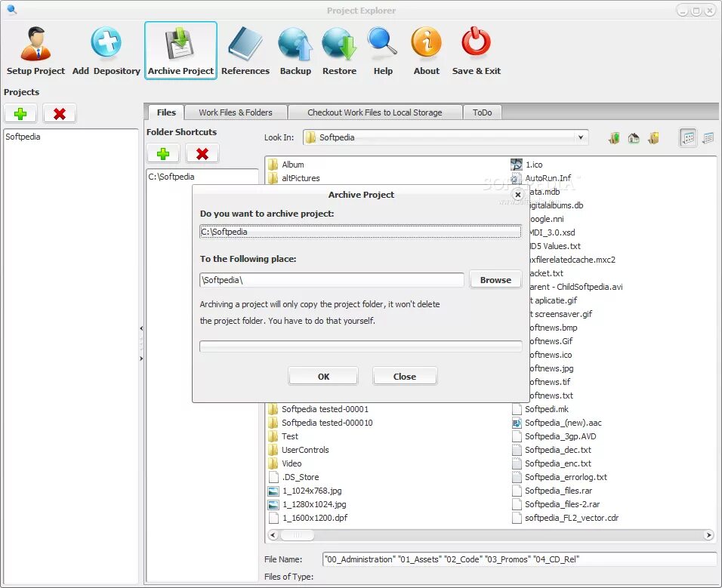Select the 1_1024x768.jpg image file
722x588 pixels.
click(x=305, y=491)
